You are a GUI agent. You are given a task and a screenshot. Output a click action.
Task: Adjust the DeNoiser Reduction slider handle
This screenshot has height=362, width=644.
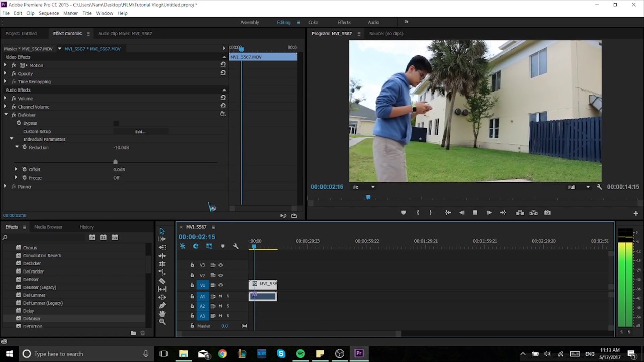click(x=115, y=162)
